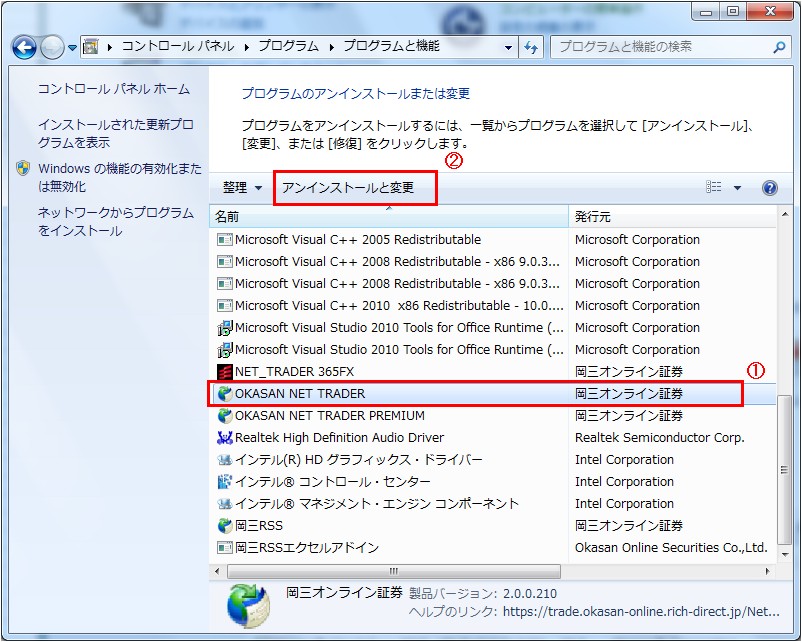Click the vertical scrollbar up arrow
Viewport: 802px width, 642px height.
pos(785,214)
